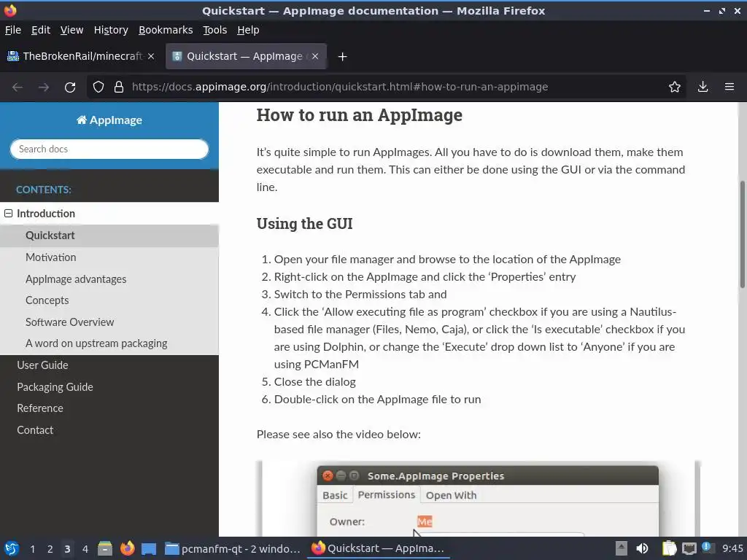This screenshot has height=560, width=747.
Task: Open A word on upstream packaging
Action: click(96, 343)
